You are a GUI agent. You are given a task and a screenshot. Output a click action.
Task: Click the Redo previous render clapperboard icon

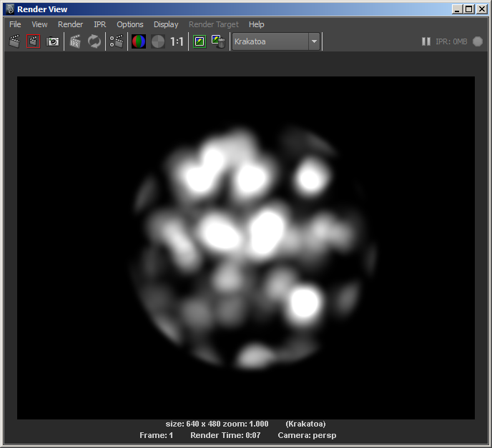pyautogui.click(x=14, y=41)
